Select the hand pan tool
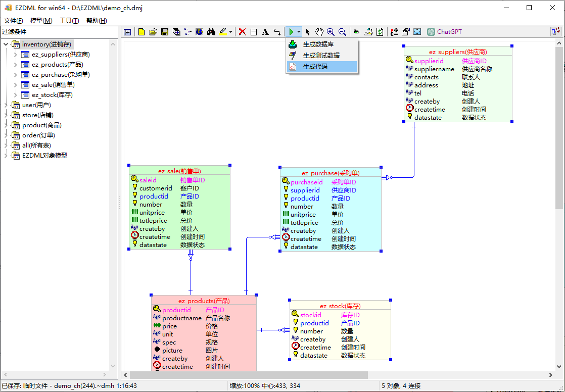The width and height of the screenshot is (565, 392). (319, 32)
